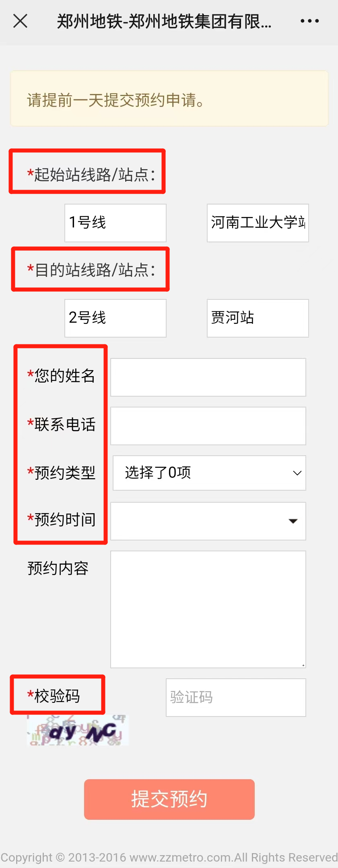Screen dimensions: 338x868
Task: Open the 预约时间 time selector
Action: pyautogui.click(x=208, y=521)
